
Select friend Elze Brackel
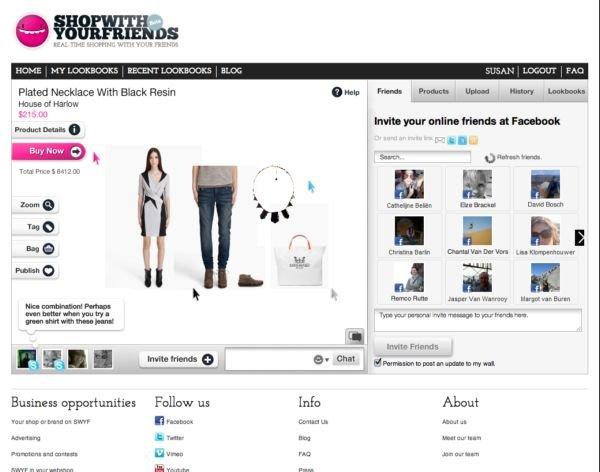pyautogui.click(x=477, y=189)
